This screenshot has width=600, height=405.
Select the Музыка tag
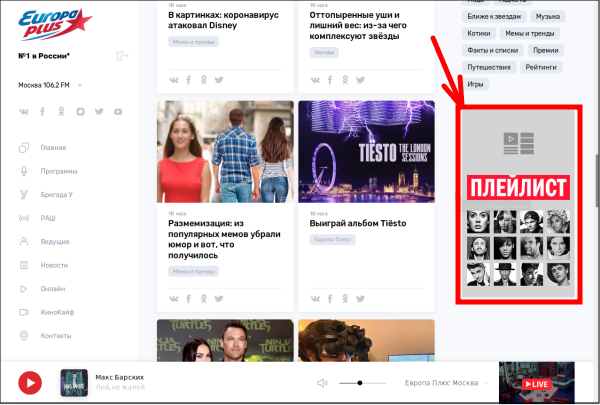[x=548, y=16]
